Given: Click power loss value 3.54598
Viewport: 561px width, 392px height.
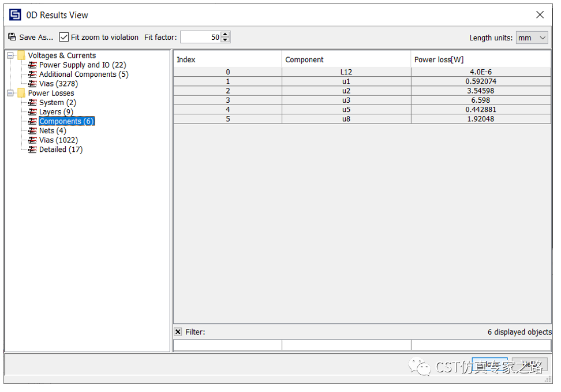Looking at the screenshot, I should point(481,91).
